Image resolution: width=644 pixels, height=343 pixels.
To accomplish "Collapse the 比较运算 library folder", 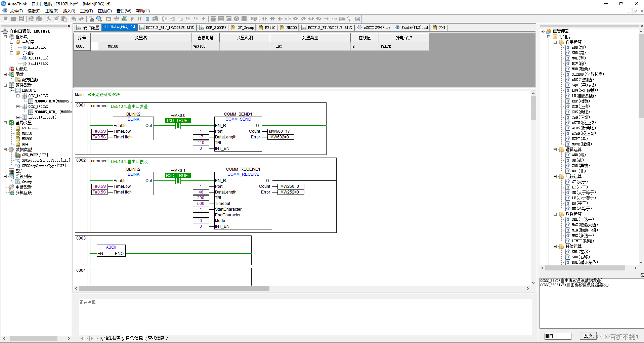I will pos(555,176).
